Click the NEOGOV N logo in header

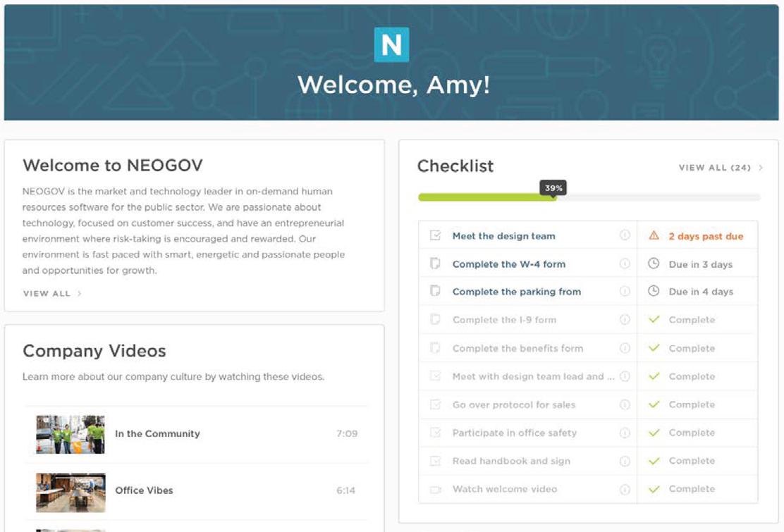(391, 45)
